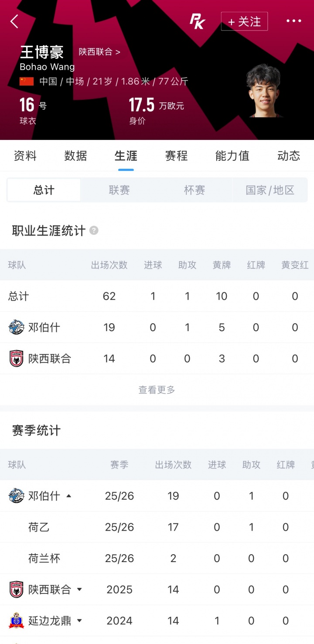This screenshot has height=644, width=314.
Task: Tap the 延边龙鼎 club badge icon
Action: coord(16,620)
